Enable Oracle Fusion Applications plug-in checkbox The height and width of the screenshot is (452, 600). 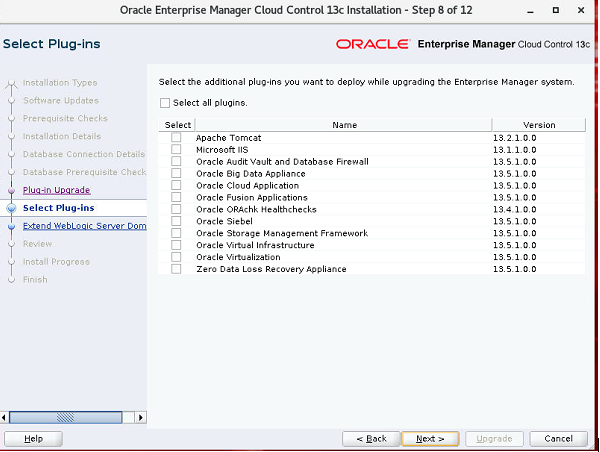point(176,198)
